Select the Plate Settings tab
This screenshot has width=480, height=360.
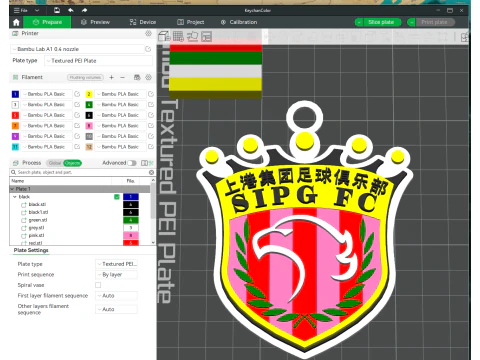pyautogui.click(x=31, y=250)
